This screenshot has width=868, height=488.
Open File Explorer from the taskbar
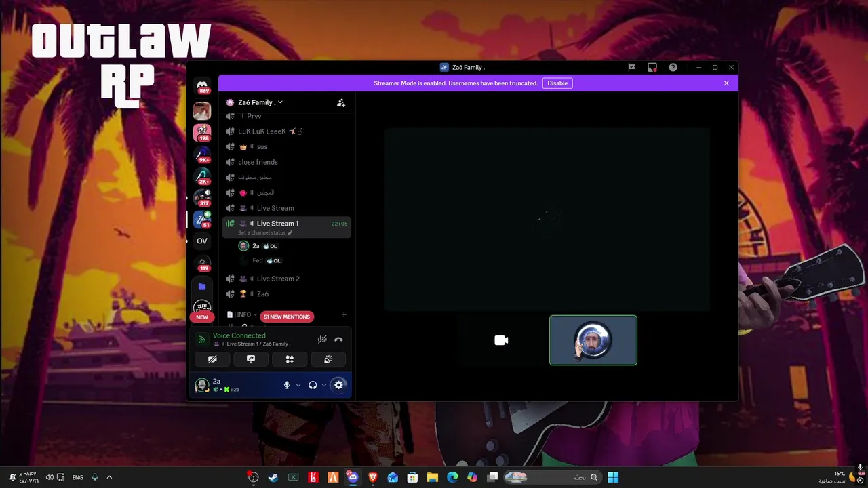432,477
